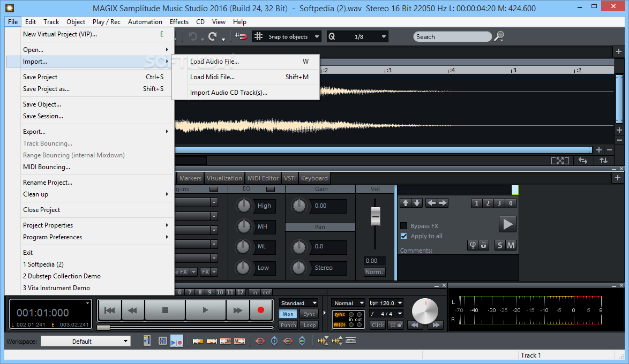Switch to the MIDI Editor tab
This screenshot has height=364, width=629.
coord(263,178)
